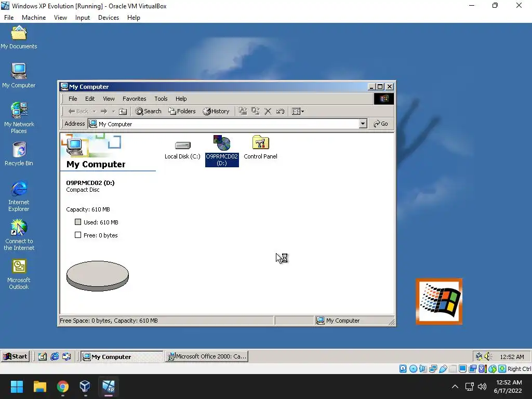Click host Windows Start button

17,387
